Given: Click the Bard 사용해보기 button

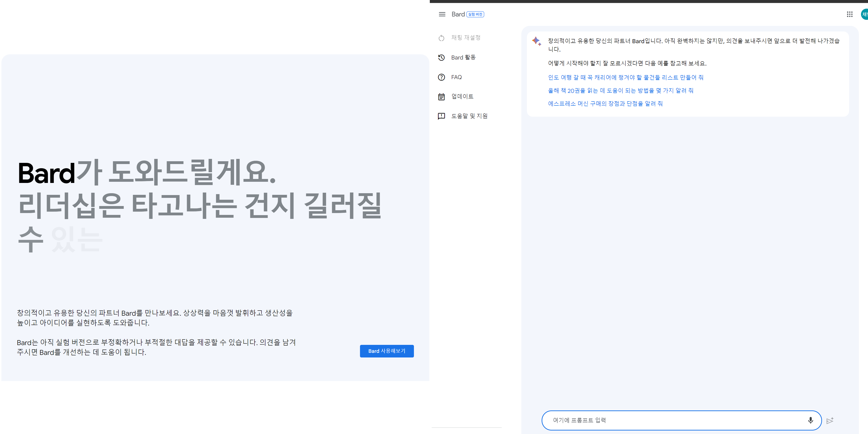Looking at the screenshot, I should [386, 351].
